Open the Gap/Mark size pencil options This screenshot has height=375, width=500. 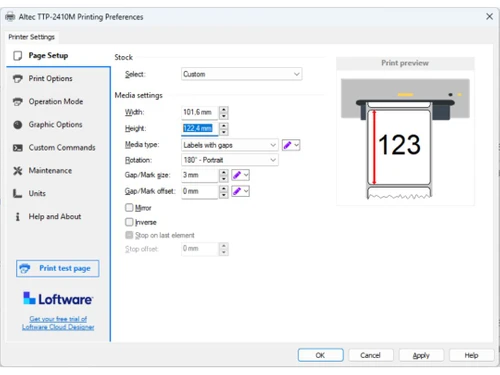coord(240,175)
